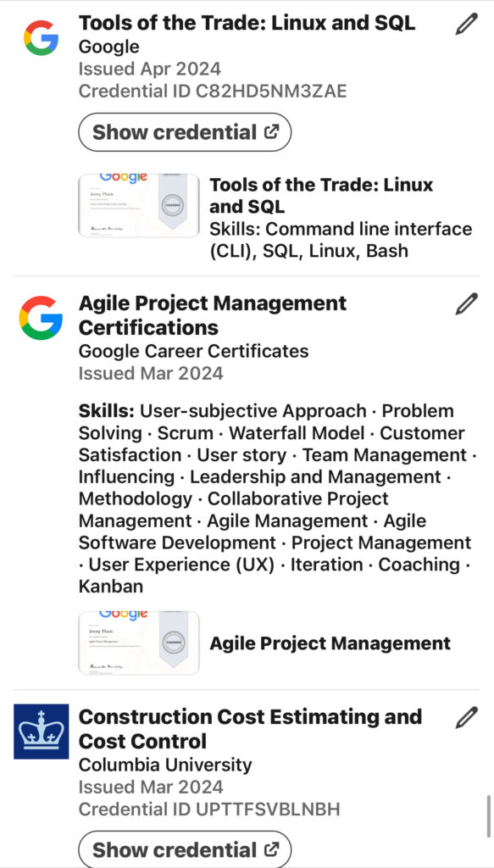Open the Google logo beside Linux and SQL
Viewport: 494px width, 868px height.
point(41,37)
